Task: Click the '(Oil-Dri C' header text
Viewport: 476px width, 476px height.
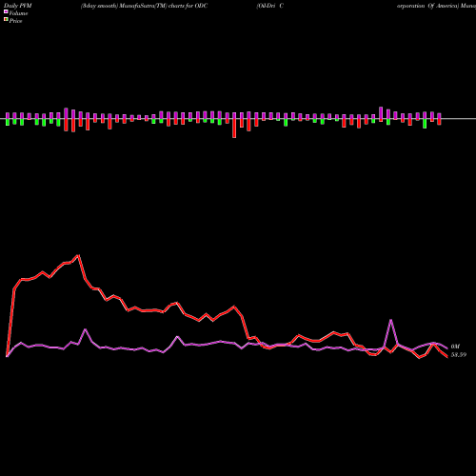Action: 270,6
